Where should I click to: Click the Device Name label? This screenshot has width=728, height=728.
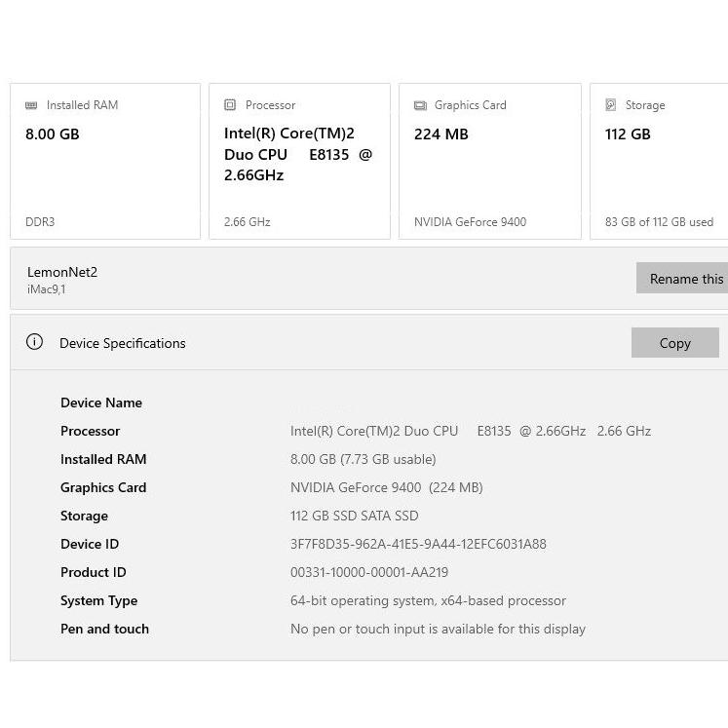pyautogui.click(x=101, y=402)
